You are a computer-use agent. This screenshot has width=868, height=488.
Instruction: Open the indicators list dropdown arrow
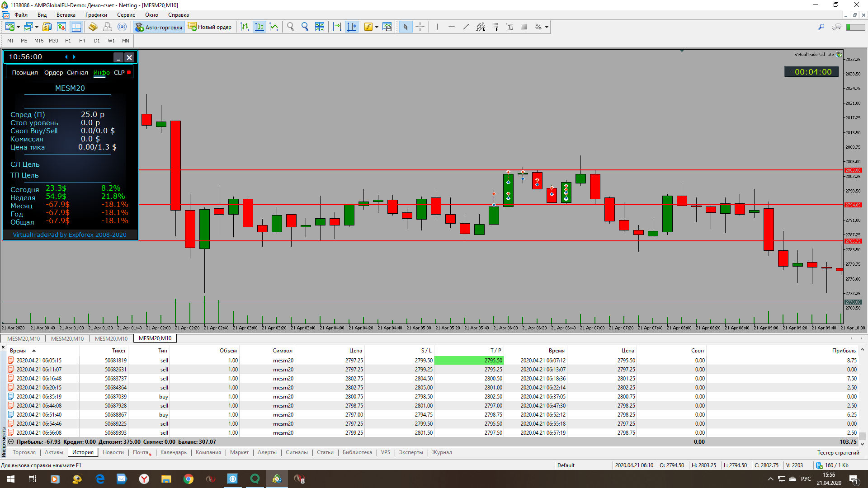click(377, 27)
